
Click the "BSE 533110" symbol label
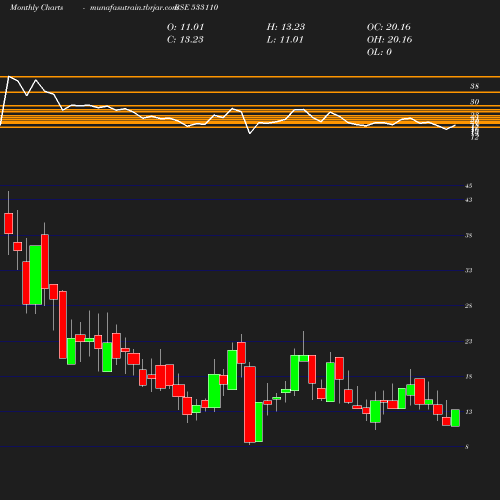197,8
